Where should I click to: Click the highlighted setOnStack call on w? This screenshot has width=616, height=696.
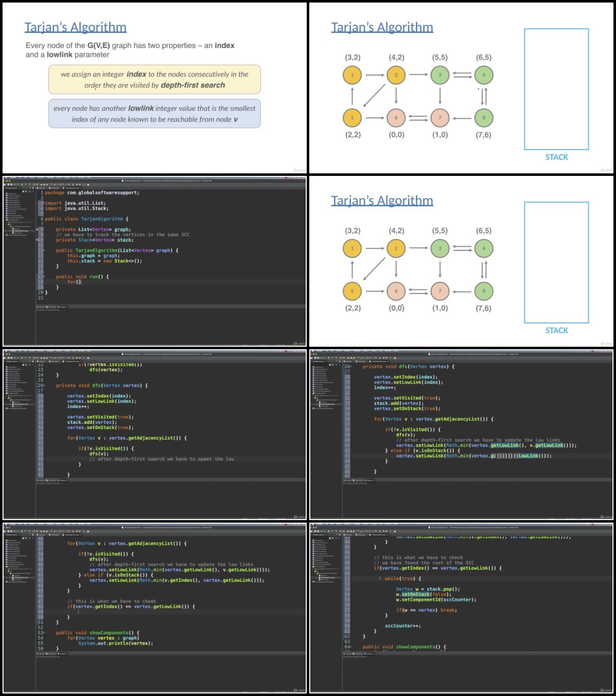416,594
